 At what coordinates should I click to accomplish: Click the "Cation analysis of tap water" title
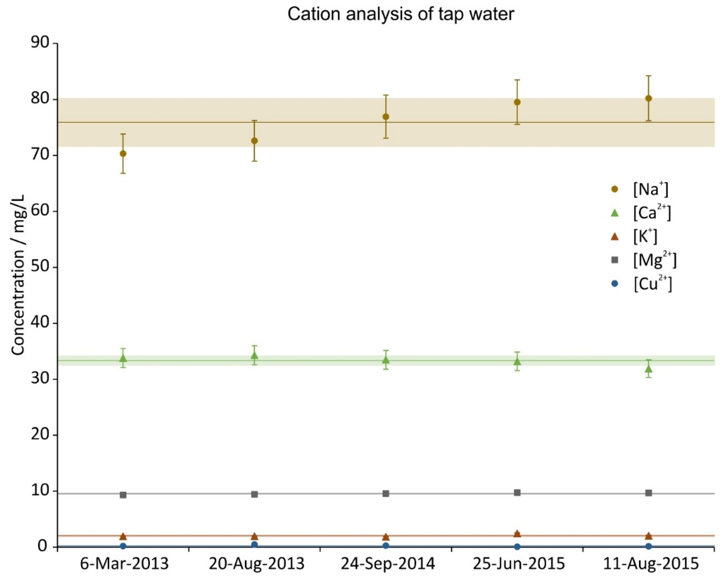[401, 14]
